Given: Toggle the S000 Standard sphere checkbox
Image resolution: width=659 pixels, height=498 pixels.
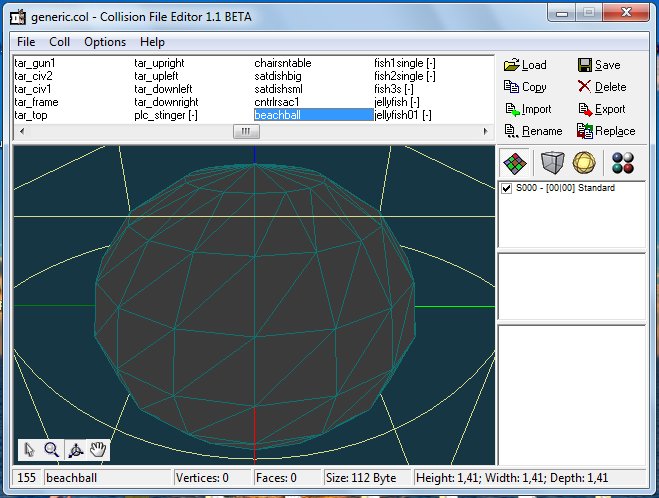Looking at the screenshot, I should pos(506,188).
